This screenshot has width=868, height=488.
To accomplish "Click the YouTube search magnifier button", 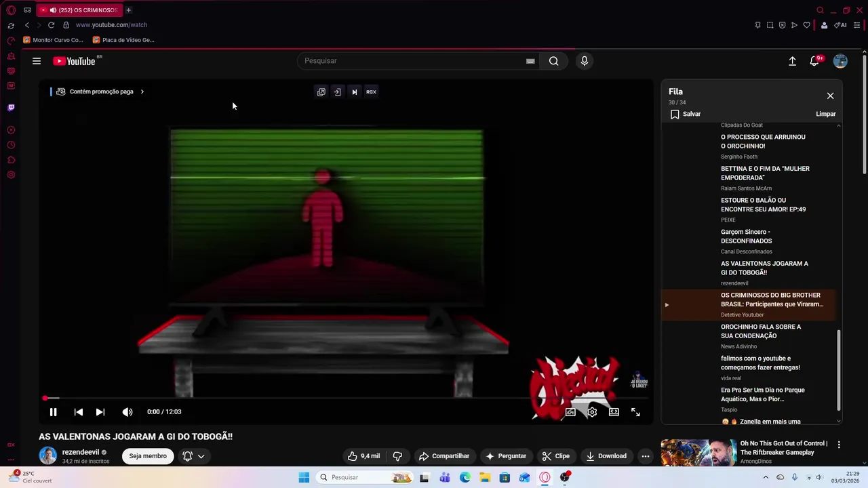I will pos(554,61).
